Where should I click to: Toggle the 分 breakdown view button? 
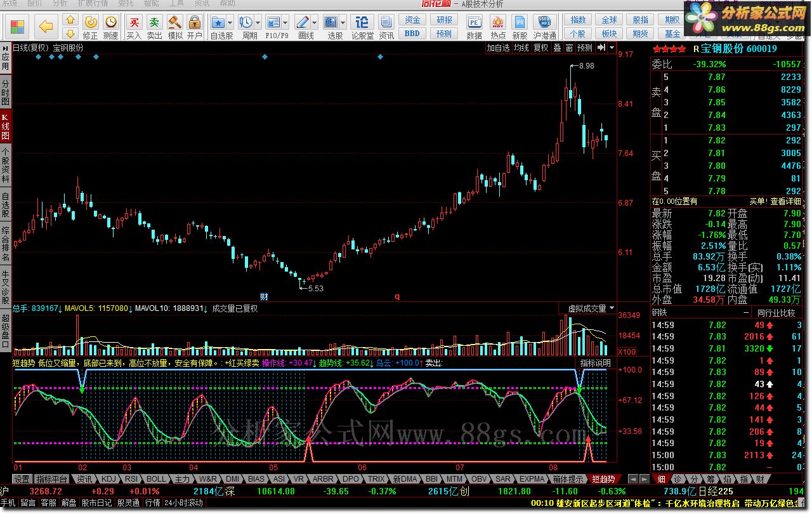click(693, 479)
